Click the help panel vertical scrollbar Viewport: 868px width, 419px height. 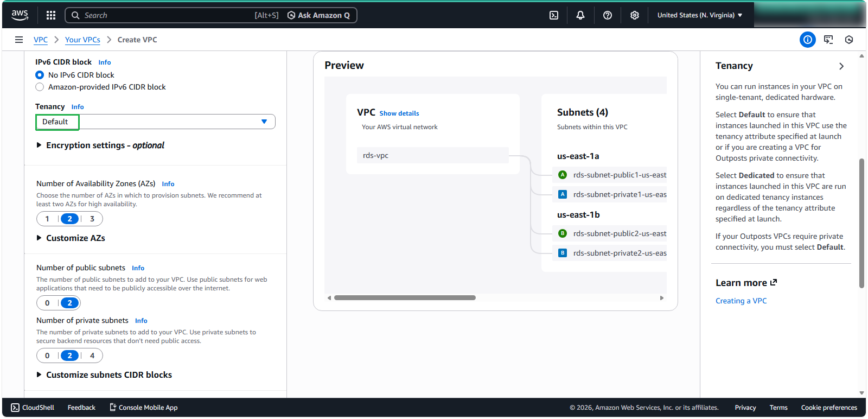pos(861,223)
